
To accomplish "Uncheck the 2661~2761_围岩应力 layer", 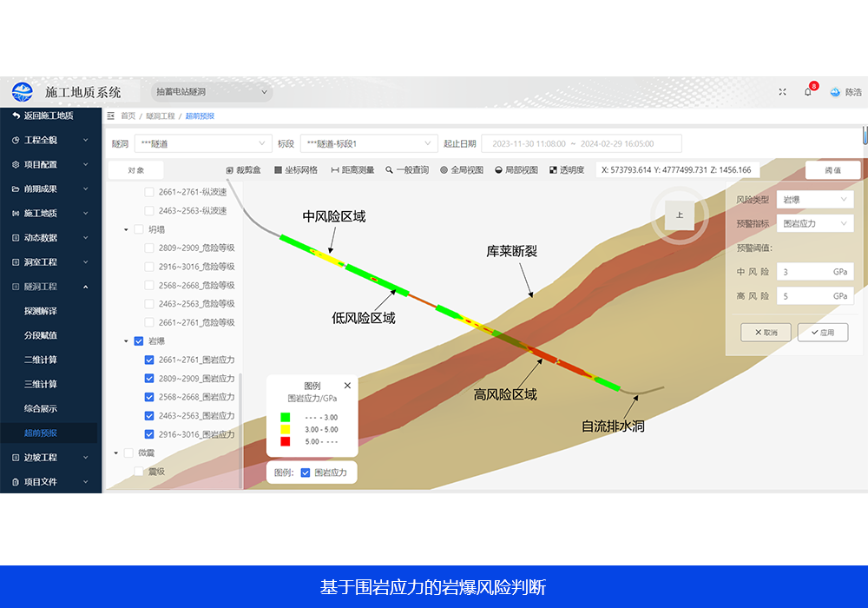I will pos(149,360).
